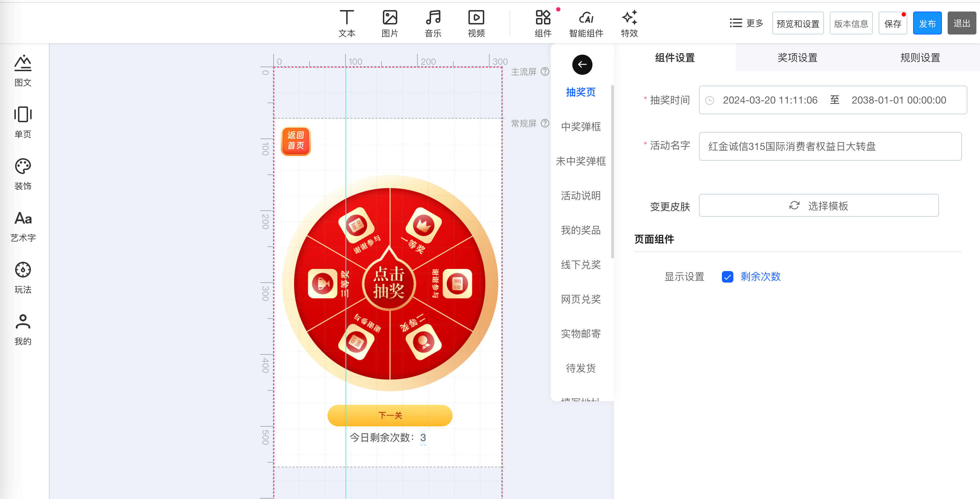The height and width of the screenshot is (499, 980).
Task: Open the 玩法 gameplay panel
Action: (x=23, y=278)
